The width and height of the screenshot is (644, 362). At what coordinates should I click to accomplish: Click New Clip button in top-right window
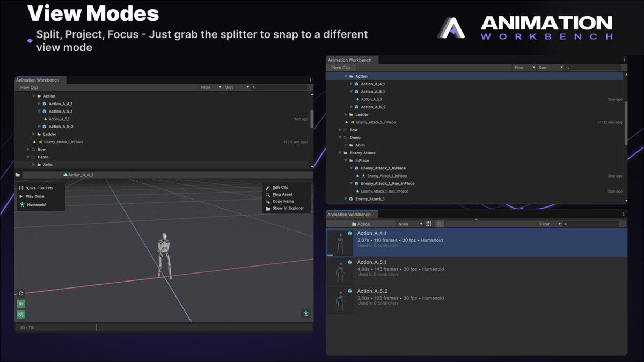pos(341,68)
